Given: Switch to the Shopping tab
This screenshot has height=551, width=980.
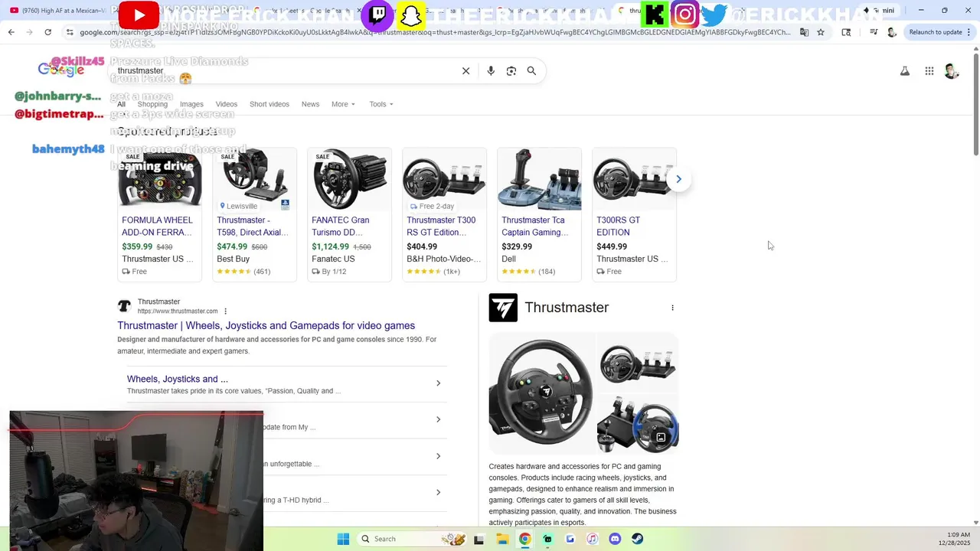Looking at the screenshot, I should point(152,104).
